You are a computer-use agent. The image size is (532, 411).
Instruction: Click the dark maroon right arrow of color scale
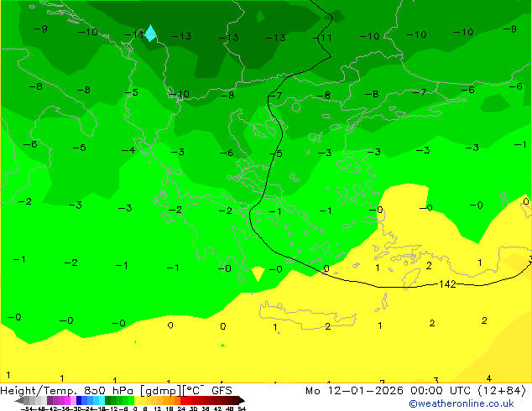tap(242, 400)
